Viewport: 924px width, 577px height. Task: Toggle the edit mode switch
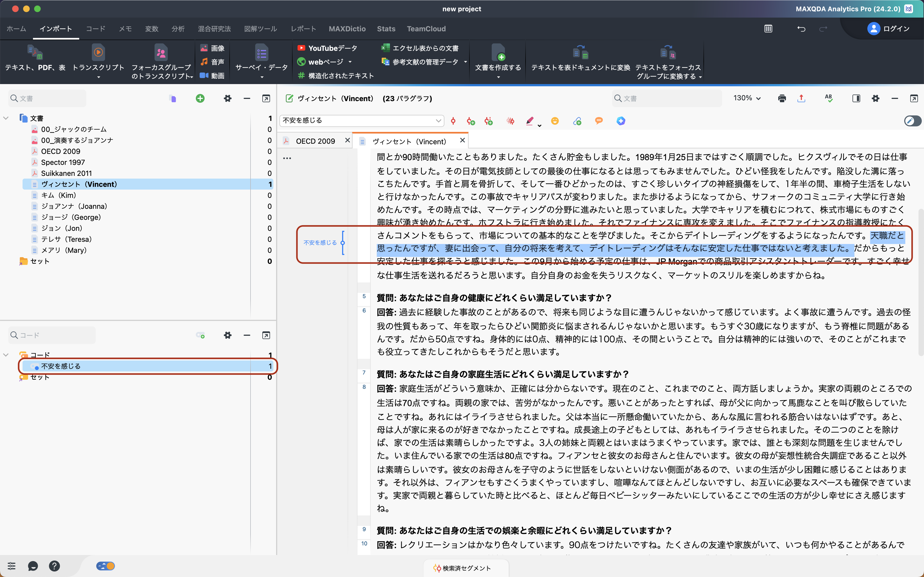(912, 121)
